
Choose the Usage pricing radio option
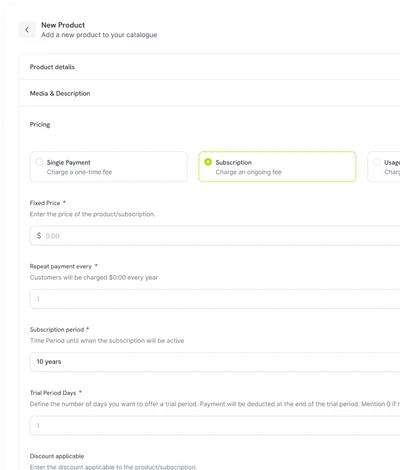pyautogui.click(x=377, y=162)
